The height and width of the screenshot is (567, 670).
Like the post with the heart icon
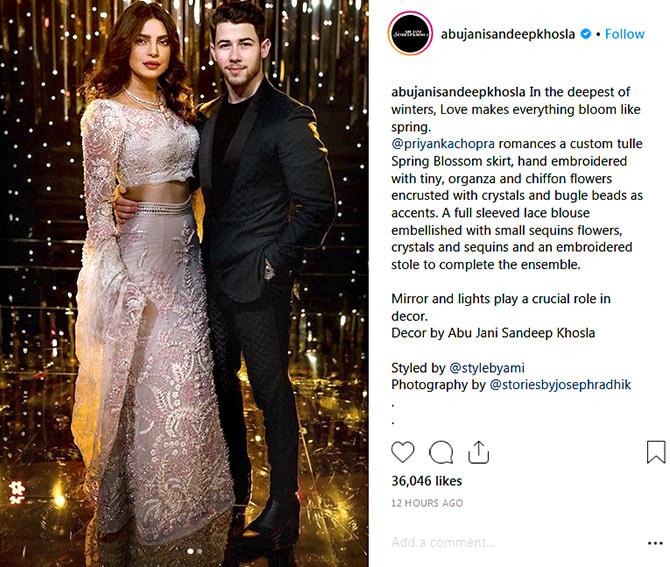[x=403, y=452]
